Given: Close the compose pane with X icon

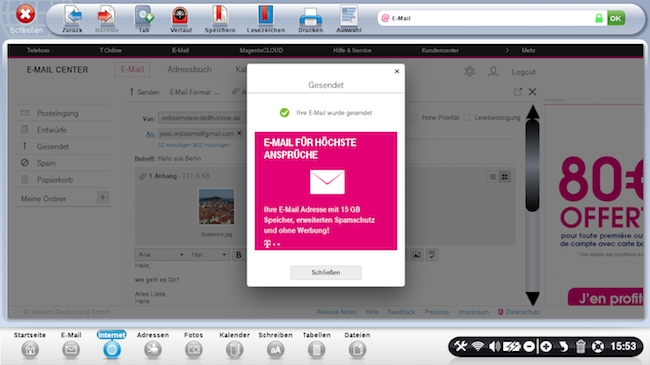Looking at the screenshot, I should pos(533,92).
